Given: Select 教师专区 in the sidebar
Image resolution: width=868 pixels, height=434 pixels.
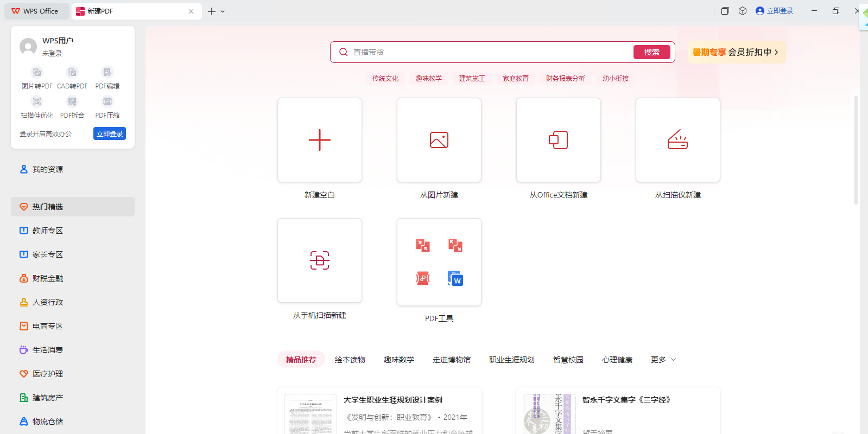Looking at the screenshot, I should click(x=48, y=231).
